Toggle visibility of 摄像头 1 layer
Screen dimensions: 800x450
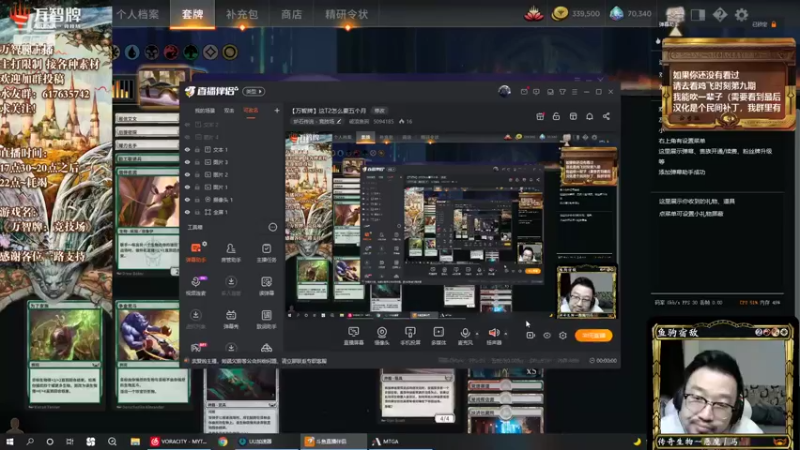coord(187,199)
